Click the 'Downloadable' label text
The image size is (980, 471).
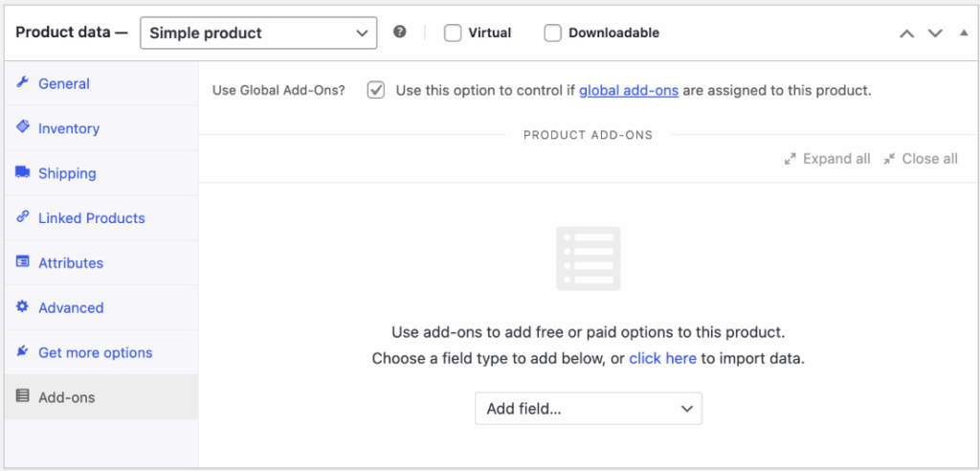click(x=613, y=34)
